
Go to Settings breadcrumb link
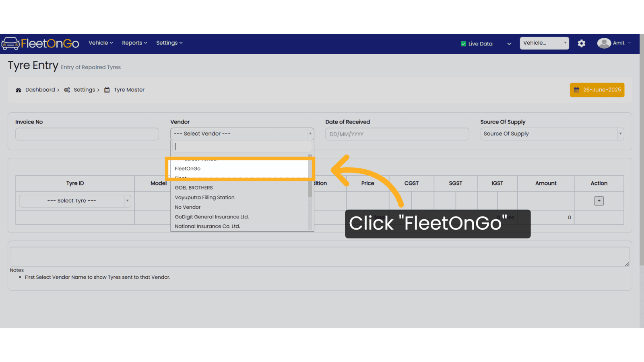click(x=84, y=90)
